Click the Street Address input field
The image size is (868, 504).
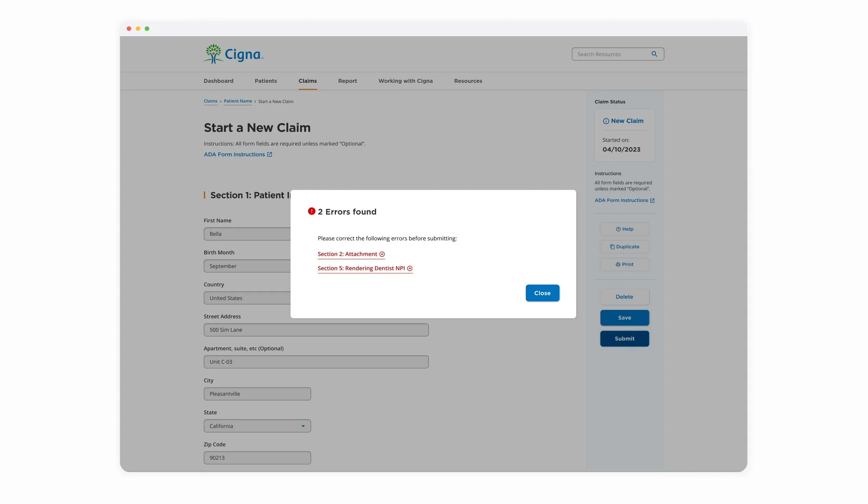click(316, 330)
